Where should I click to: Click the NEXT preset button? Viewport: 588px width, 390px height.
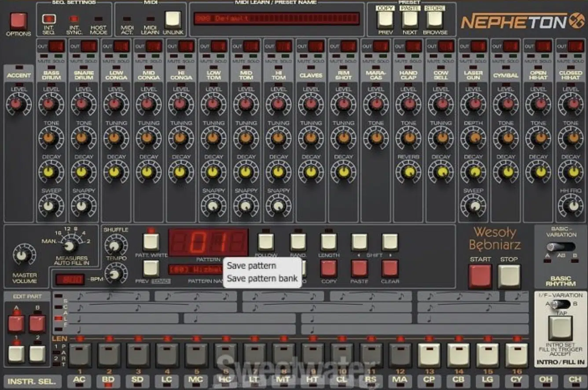pyautogui.click(x=410, y=20)
